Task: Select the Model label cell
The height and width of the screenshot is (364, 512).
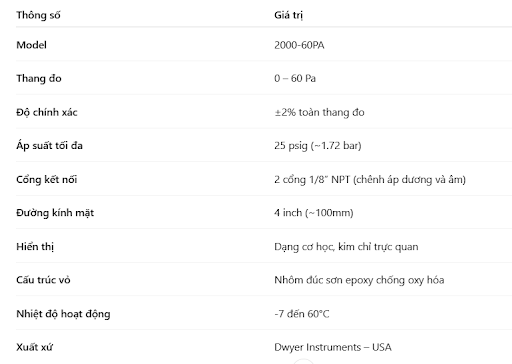Action: (31, 45)
